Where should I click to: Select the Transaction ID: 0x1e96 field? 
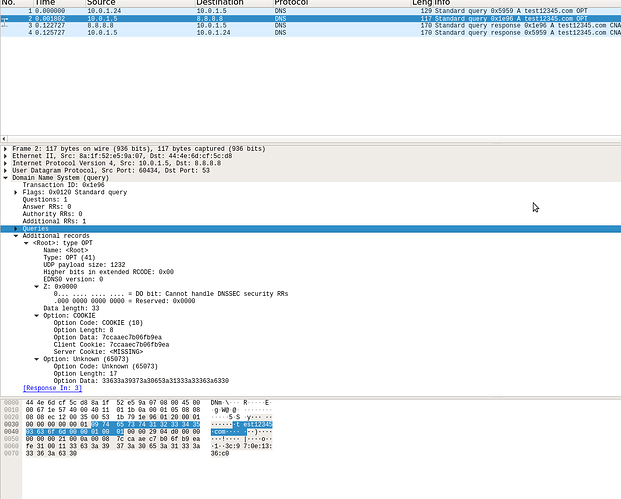(63, 185)
